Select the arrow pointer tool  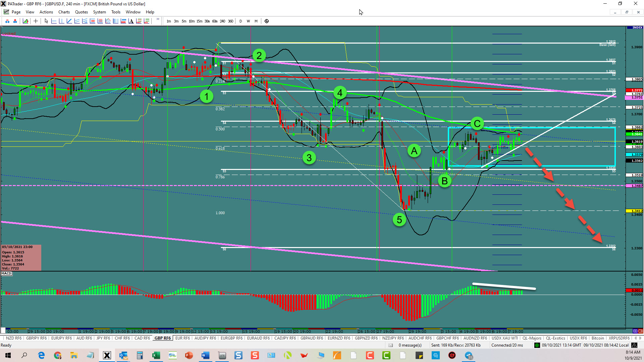pos(46,21)
